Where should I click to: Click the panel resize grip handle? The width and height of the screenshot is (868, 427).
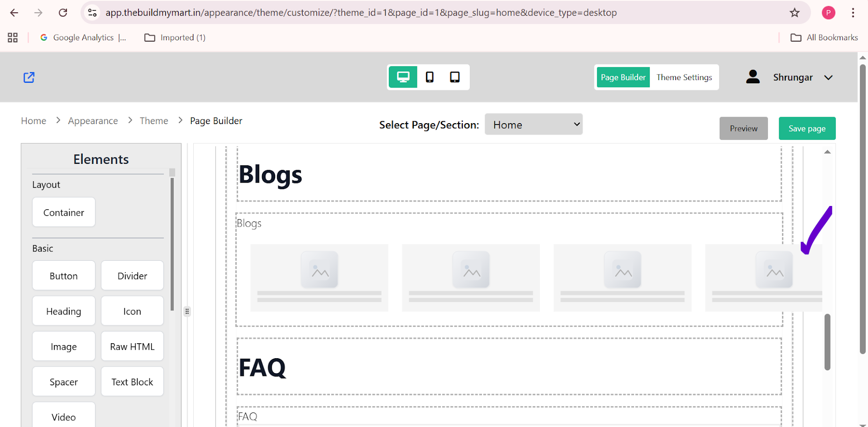(x=187, y=311)
